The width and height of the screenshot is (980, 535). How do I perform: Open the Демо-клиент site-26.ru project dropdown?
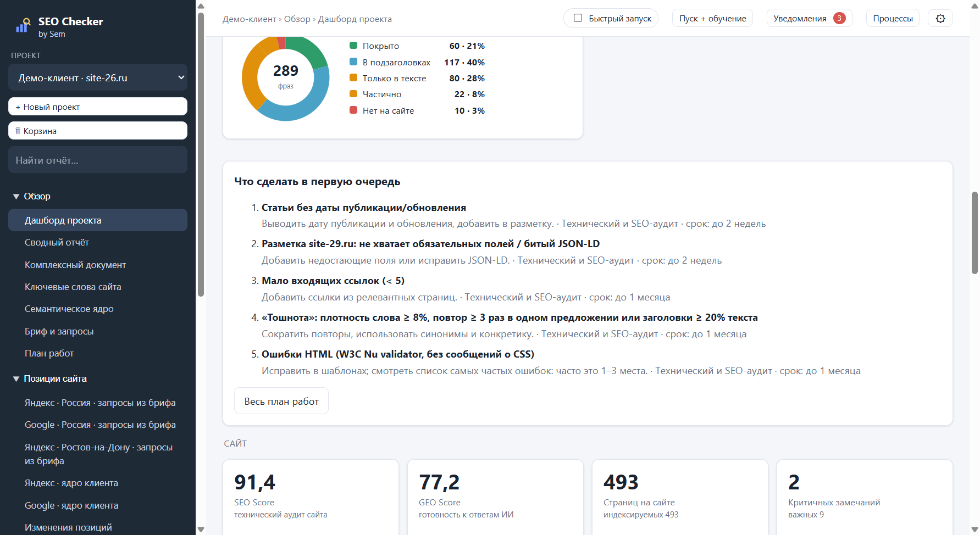(98, 77)
